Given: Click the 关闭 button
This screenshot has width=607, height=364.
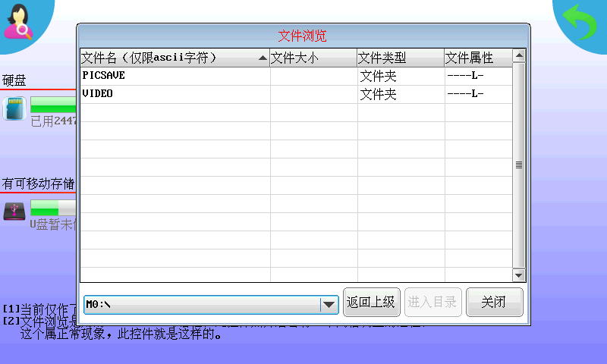Looking at the screenshot, I should [x=495, y=302].
